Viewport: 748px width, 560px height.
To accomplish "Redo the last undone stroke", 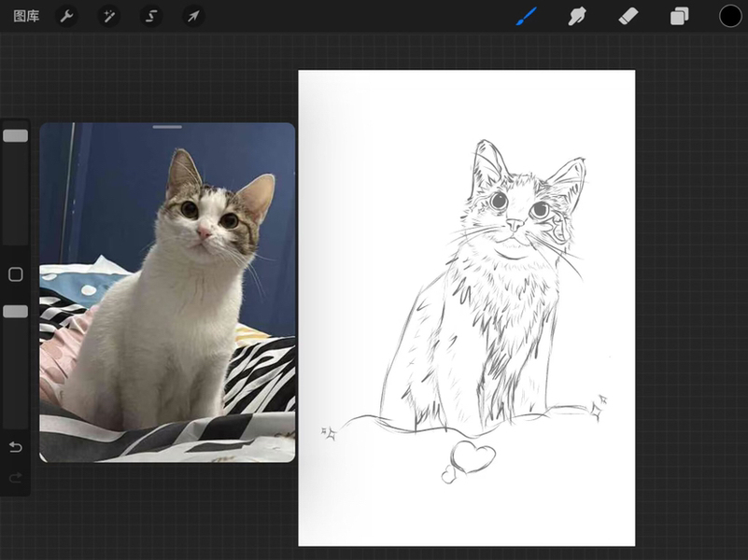I will 16,477.
